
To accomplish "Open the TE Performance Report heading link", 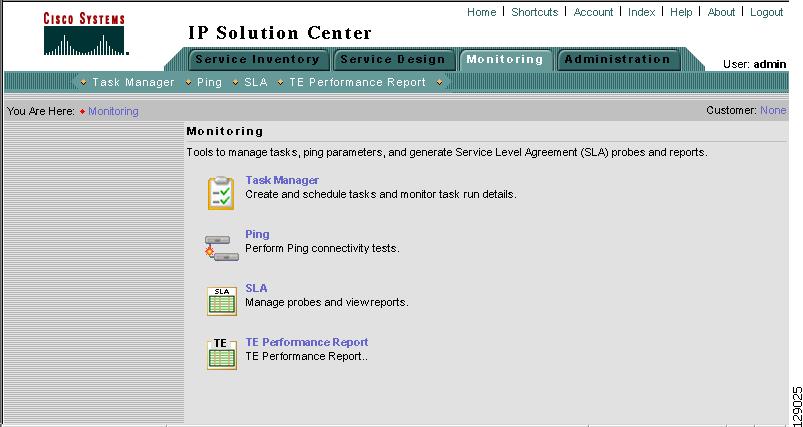I will tap(307, 342).
